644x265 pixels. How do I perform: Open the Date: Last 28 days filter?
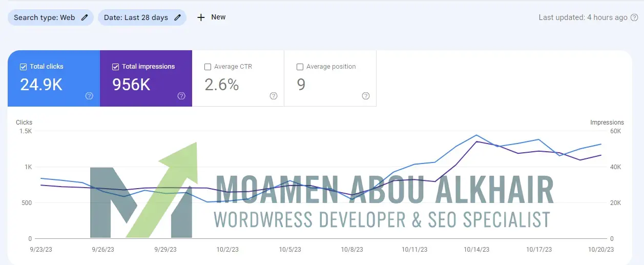(136, 17)
